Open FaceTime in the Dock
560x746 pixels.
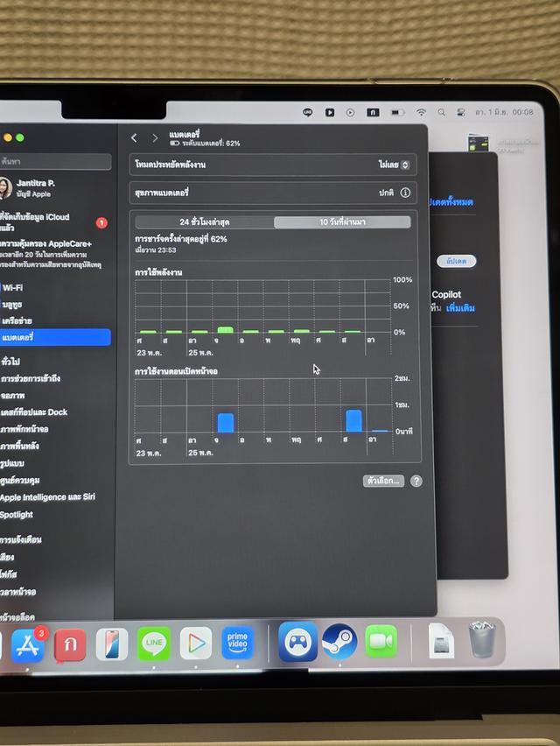(x=381, y=642)
